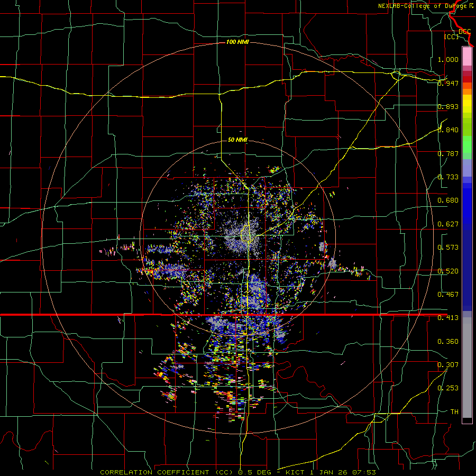Select the 0.467 scale value

click(448, 295)
